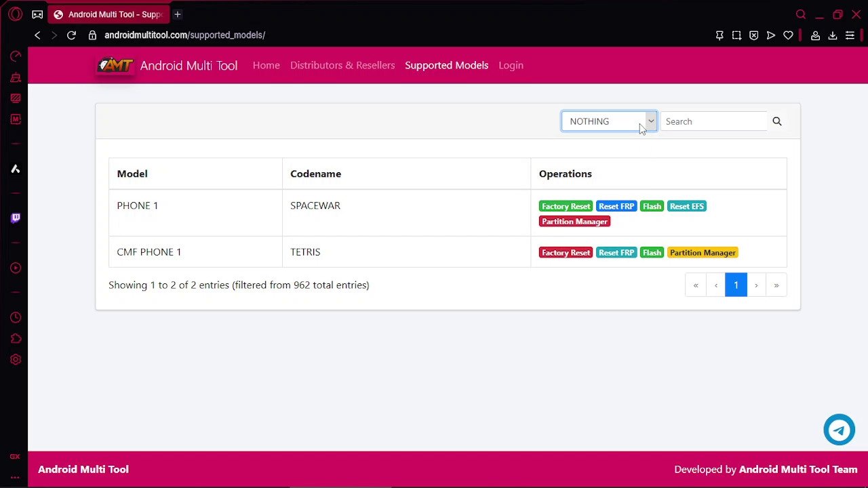Open striped panel icon in sidebar
Viewport: 868px width, 488px height.
(15, 98)
